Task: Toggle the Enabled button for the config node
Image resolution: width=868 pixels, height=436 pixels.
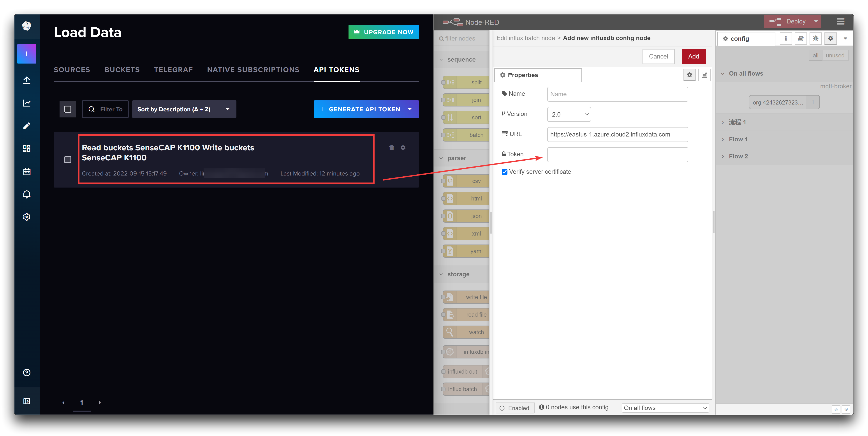Action: tap(514, 408)
